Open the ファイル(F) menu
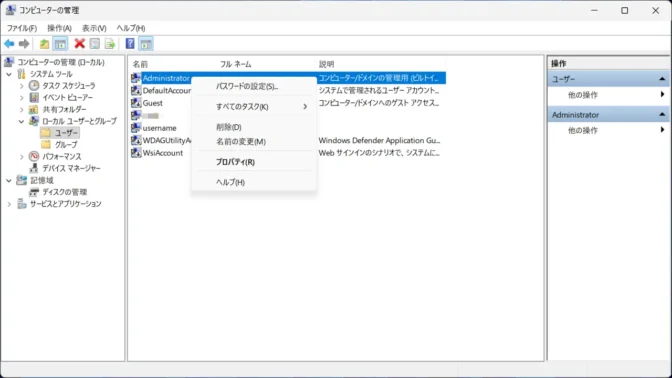The width and height of the screenshot is (672, 378). 21,28
